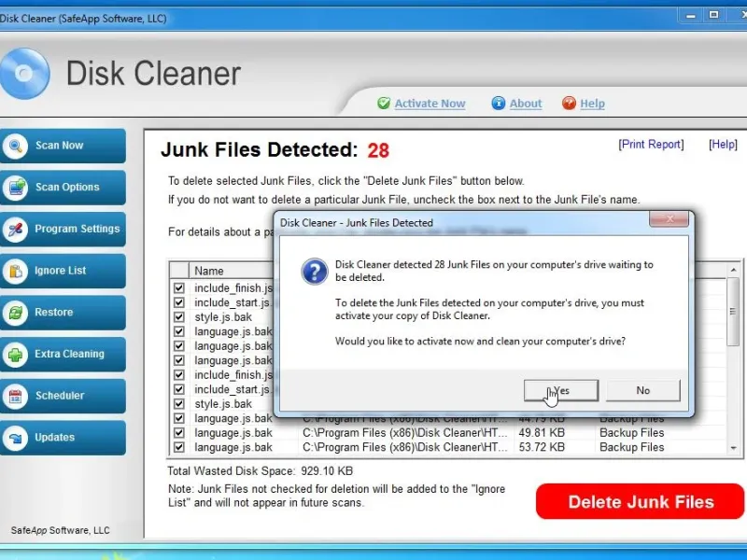Click the path in the 53.72 KB row
Screen dimensions: 747x560
click(x=405, y=447)
